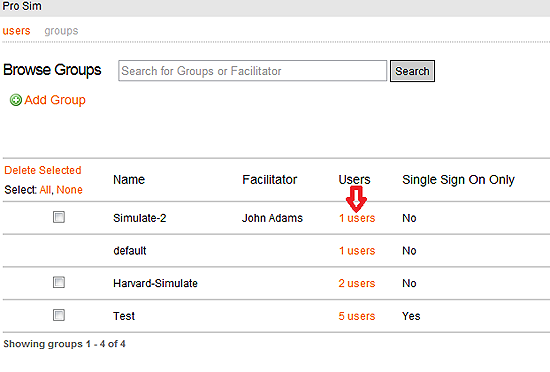This screenshot has height=372, width=550.
Task: Open the Add Group link
Action: tap(55, 100)
